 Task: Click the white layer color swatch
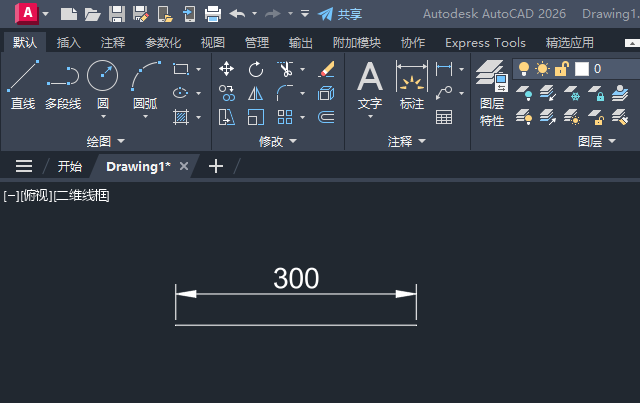pos(582,69)
